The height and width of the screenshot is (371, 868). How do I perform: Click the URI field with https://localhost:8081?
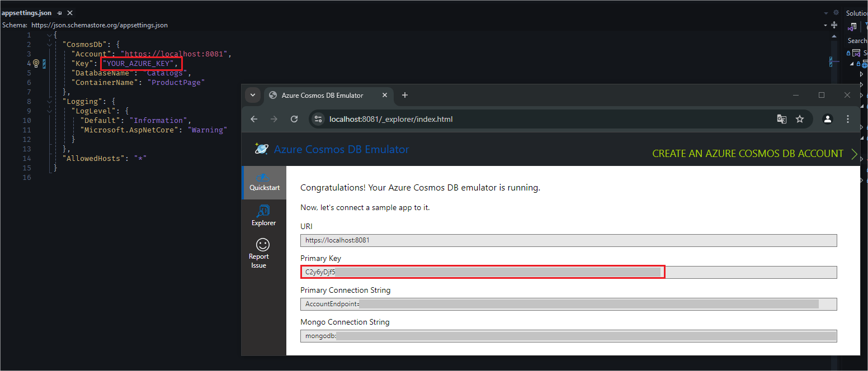coord(568,240)
